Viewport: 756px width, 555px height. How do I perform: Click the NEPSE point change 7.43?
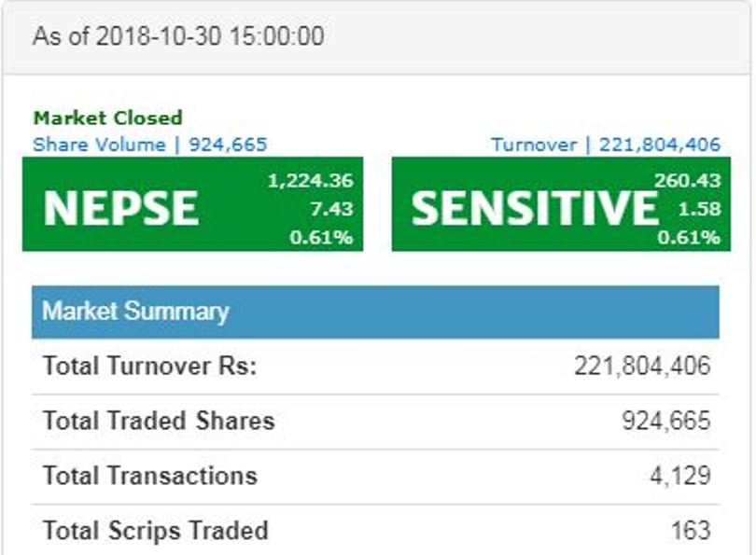pyautogui.click(x=331, y=210)
